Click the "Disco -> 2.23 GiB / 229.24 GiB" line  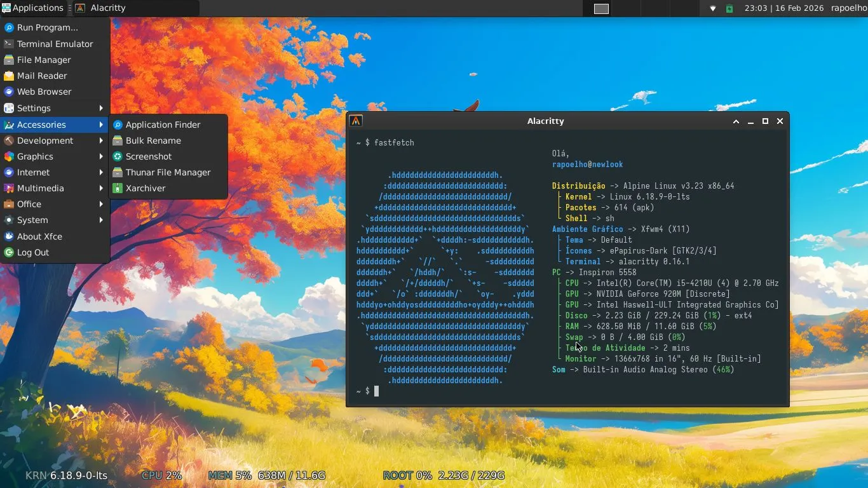tap(659, 315)
